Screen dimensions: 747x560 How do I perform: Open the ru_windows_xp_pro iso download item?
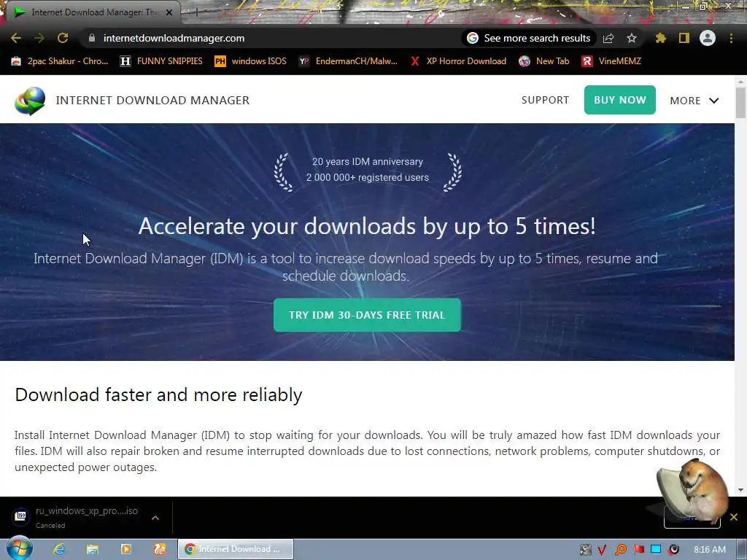coord(76,517)
